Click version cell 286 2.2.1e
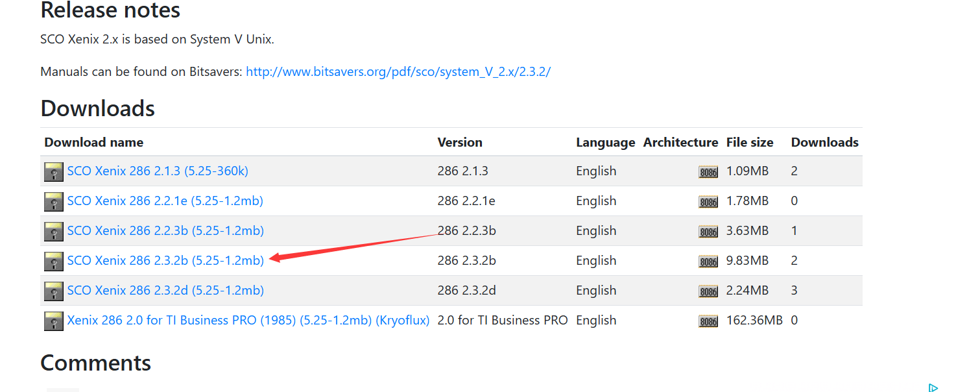This screenshot has width=980, height=392. pyautogui.click(x=466, y=201)
